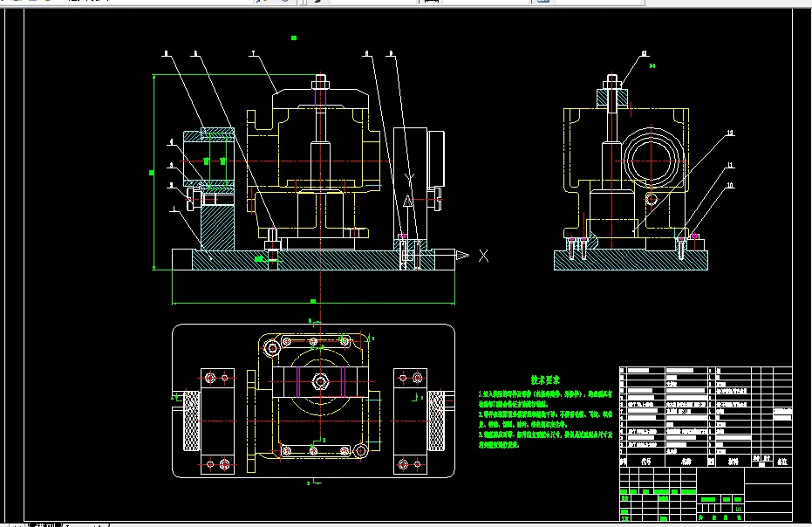Select the center hex nut in the top view
812x527 pixels.
[x=320, y=382]
